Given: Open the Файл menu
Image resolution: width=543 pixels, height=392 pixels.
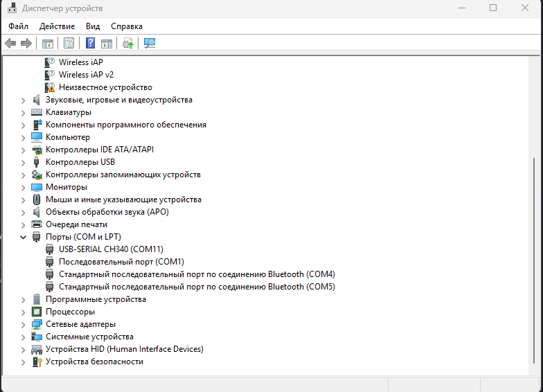Looking at the screenshot, I should 18,26.
